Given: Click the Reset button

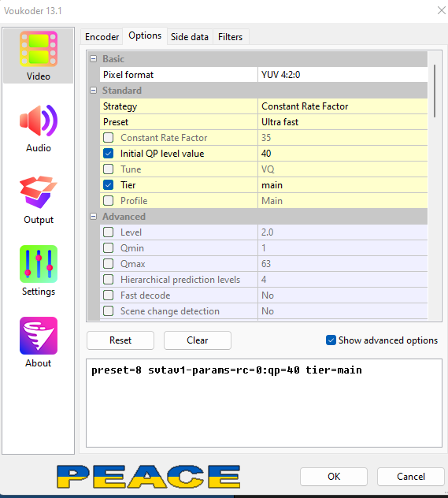Looking at the screenshot, I should click(120, 340).
